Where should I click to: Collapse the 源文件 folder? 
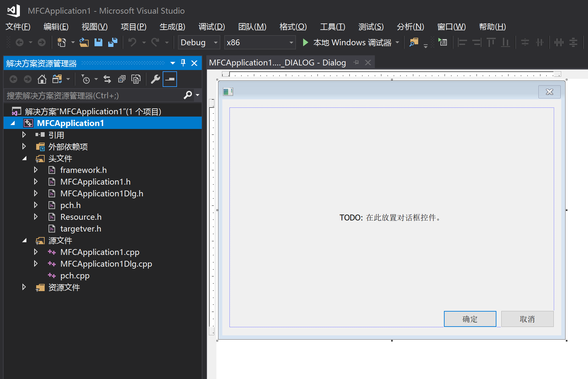point(24,240)
